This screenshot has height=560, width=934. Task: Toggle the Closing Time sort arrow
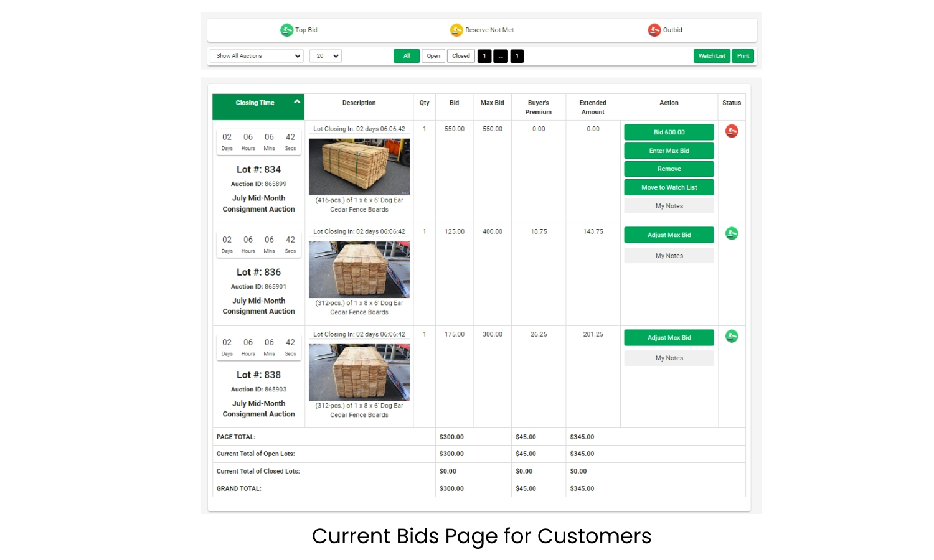[297, 101]
